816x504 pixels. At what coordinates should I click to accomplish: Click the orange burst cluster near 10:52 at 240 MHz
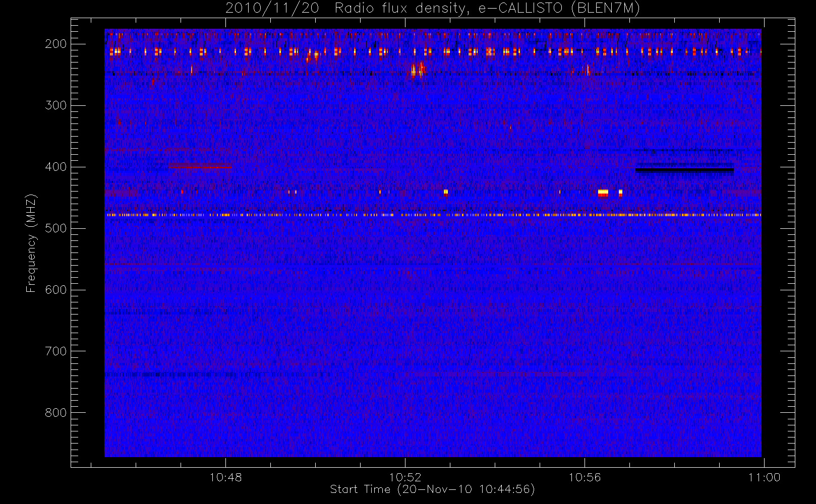(x=418, y=69)
